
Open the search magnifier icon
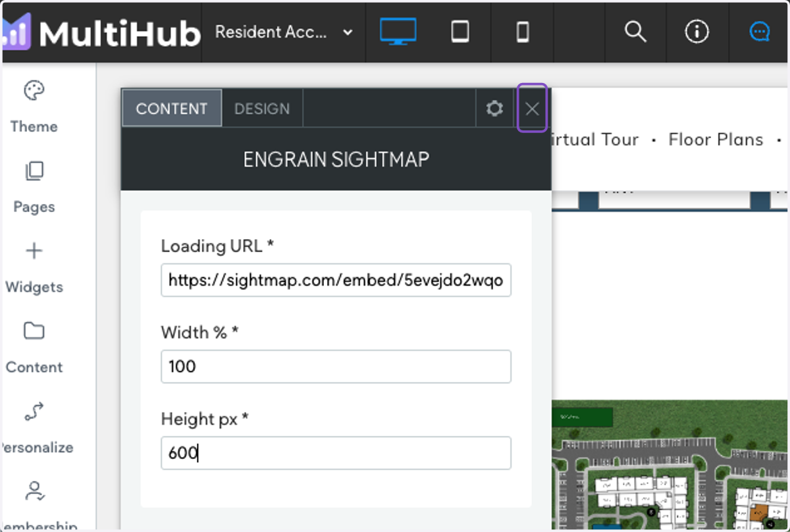coord(635,32)
